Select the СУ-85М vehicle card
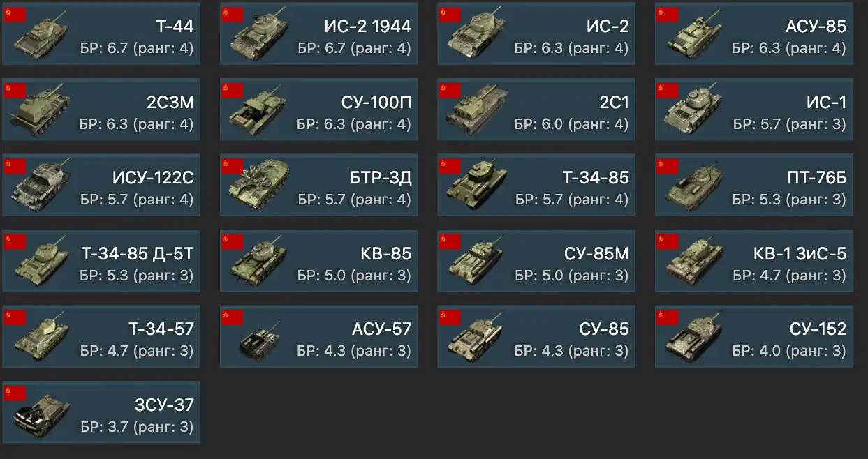The height and width of the screenshot is (459, 868). point(536,260)
